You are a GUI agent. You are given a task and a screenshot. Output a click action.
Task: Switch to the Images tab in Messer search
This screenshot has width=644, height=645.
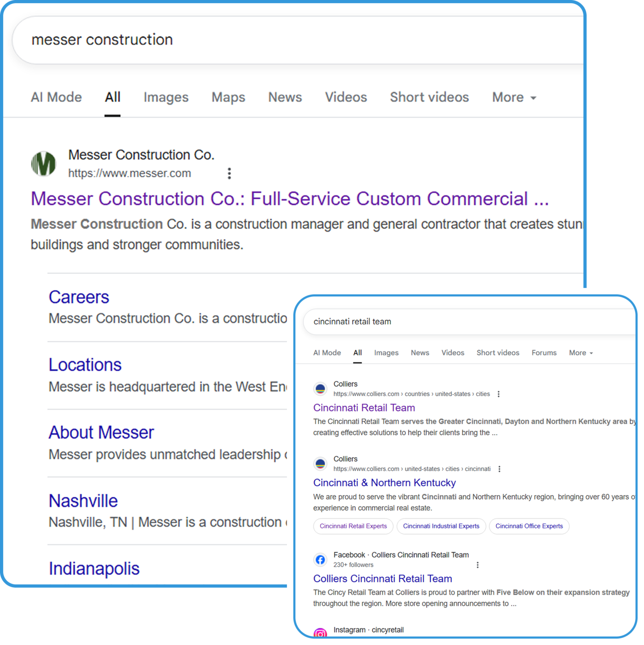coord(166,98)
